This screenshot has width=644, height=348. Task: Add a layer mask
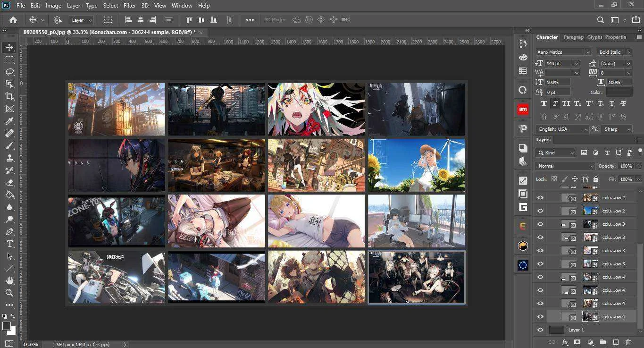577,342
